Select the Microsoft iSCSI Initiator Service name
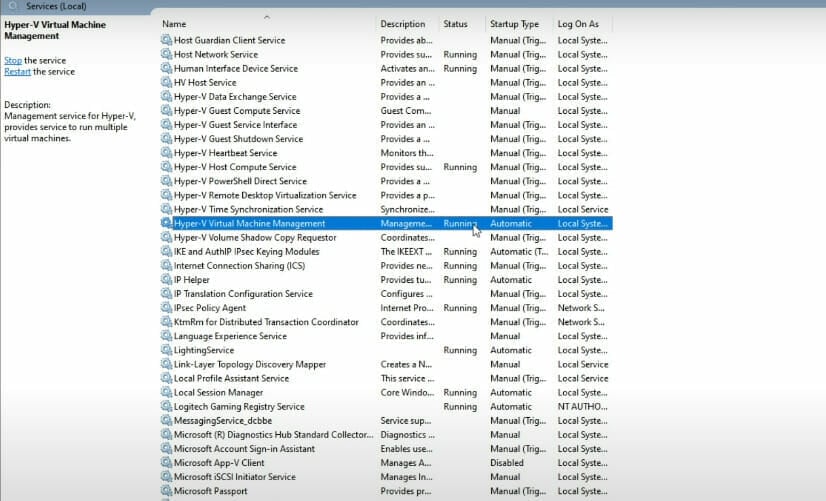 pyautogui.click(x=235, y=477)
